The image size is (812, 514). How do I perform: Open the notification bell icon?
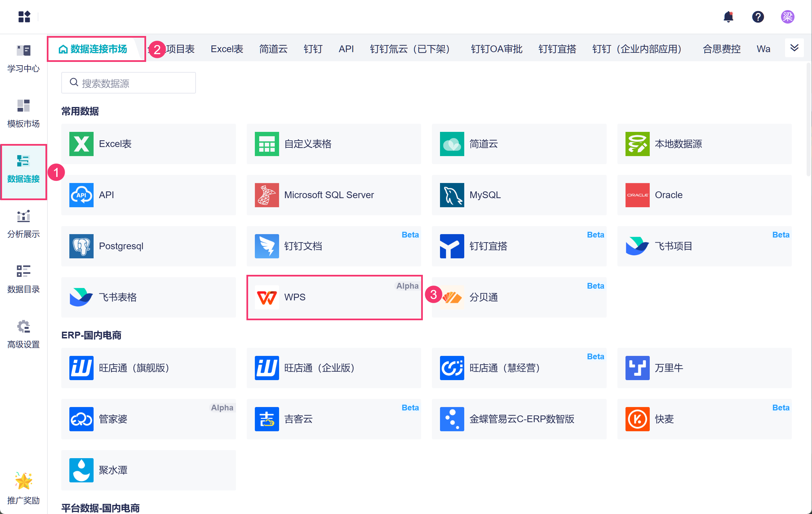point(728,16)
